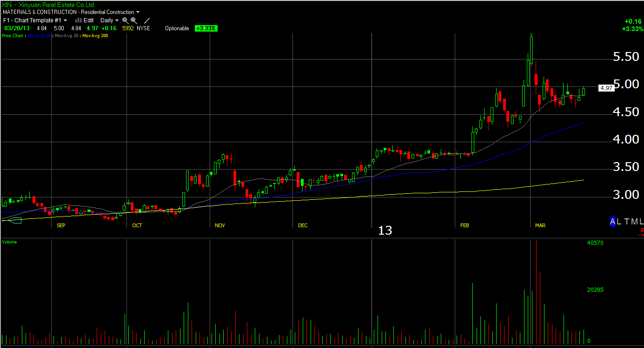644x348 pixels.
Task: Select the A scale mode letter
Action: click(x=613, y=222)
